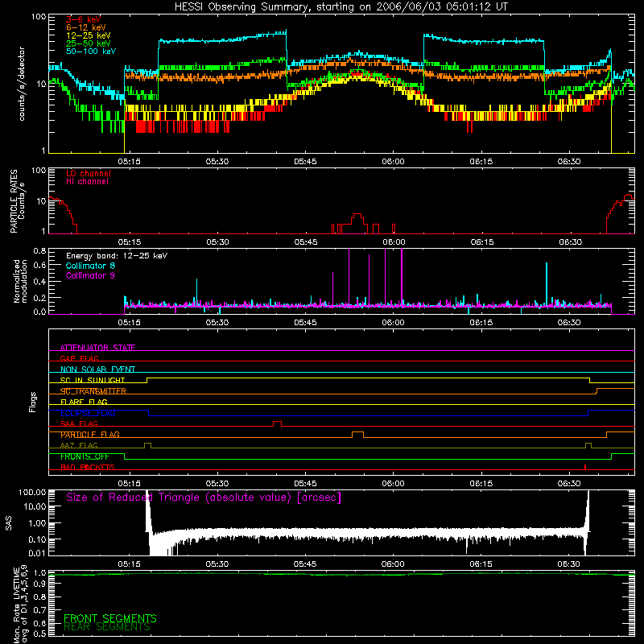This screenshot has height=644, width=644.
Task: Click the HESSI Observing Summary title text
Action: click(x=341, y=6)
